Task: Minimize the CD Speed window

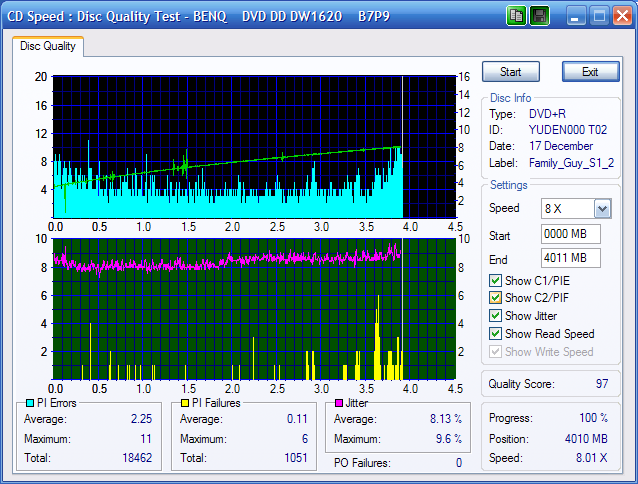Action: (575, 16)
